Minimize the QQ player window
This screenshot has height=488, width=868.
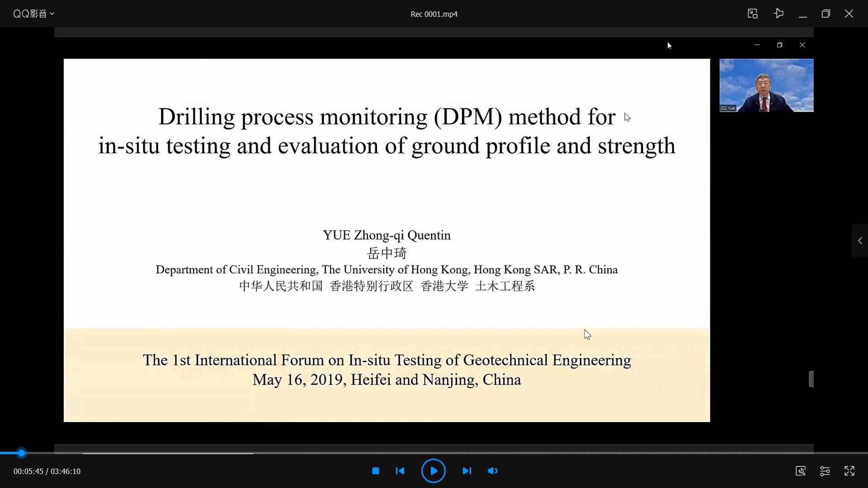tap(803, 14)
